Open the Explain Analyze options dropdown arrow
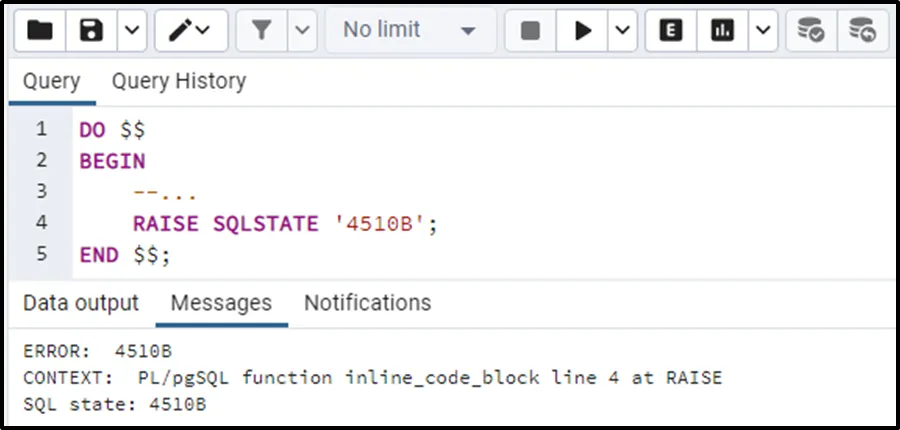This screenshot has width=900, height=430. (762, 31)
